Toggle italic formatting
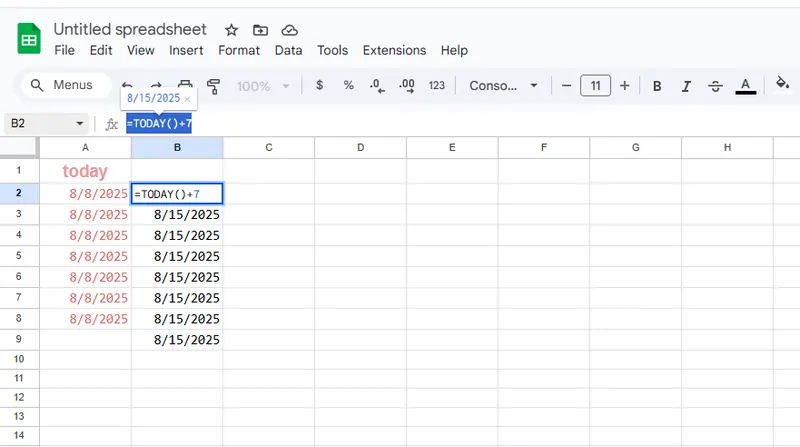 (x=686, y=86)
